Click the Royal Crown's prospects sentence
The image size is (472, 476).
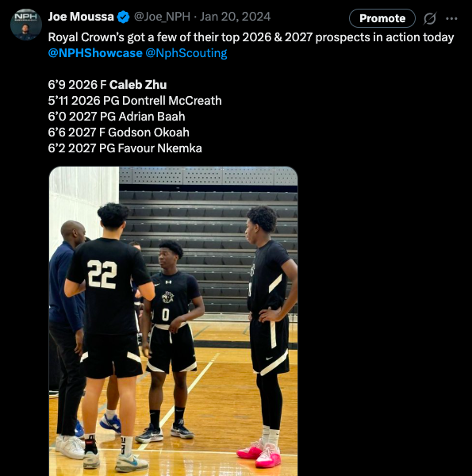click(251, 37)
